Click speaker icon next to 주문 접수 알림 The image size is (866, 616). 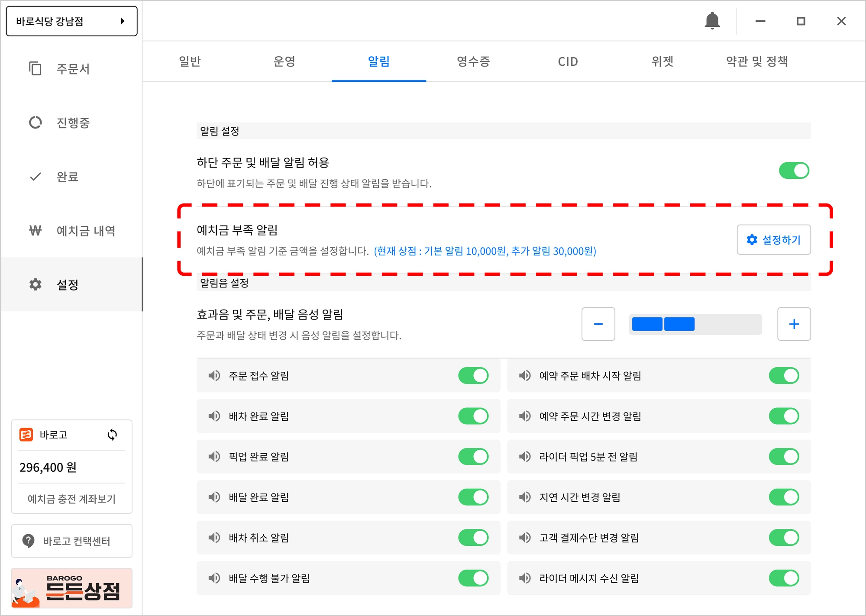(x=214, y=375)
